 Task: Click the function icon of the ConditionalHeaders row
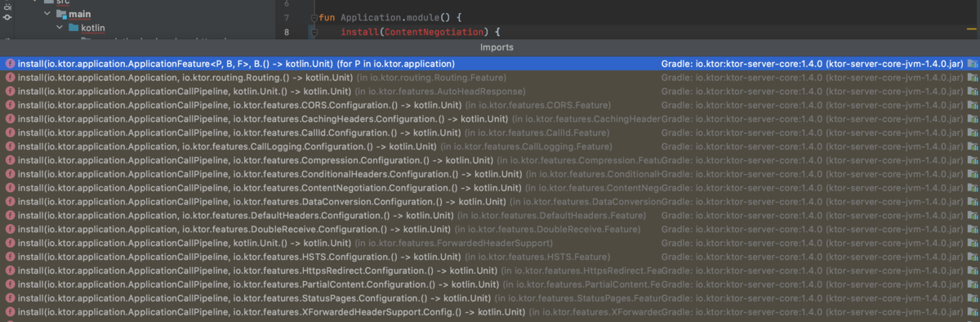tap(10, 174)
